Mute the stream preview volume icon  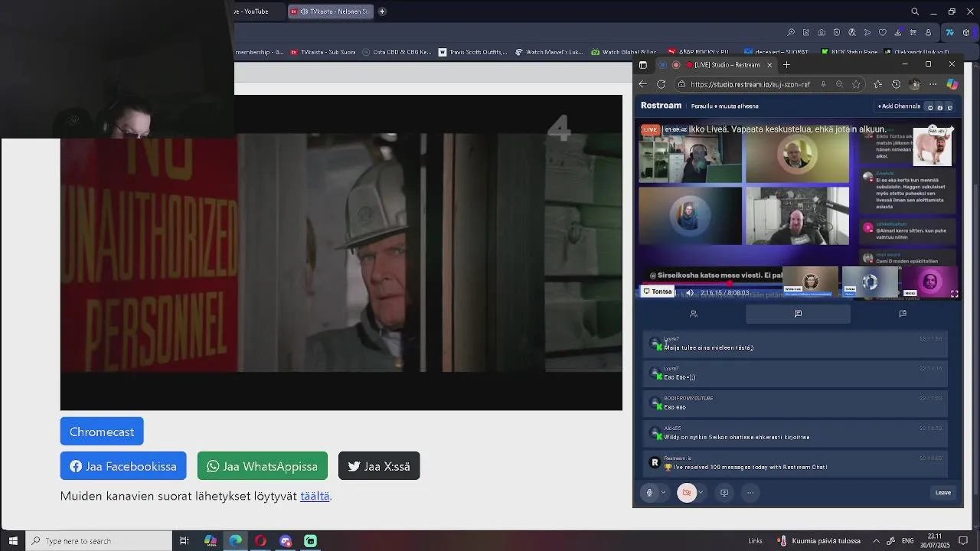tap(690, 292)
